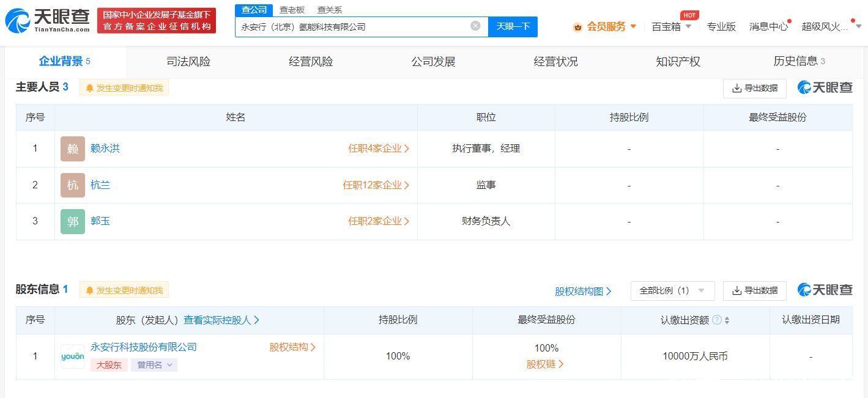The width and height of the screenshot is (868, 398).
Task: Click the avatar of 赖永洪
Action: (x=73, y=149)
